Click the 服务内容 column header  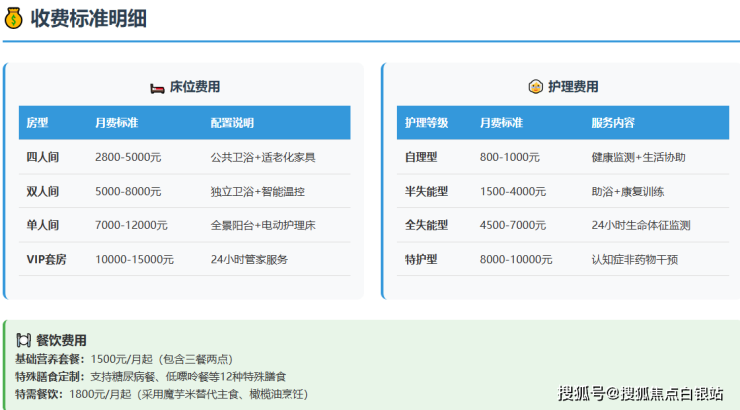pos(613,123)
